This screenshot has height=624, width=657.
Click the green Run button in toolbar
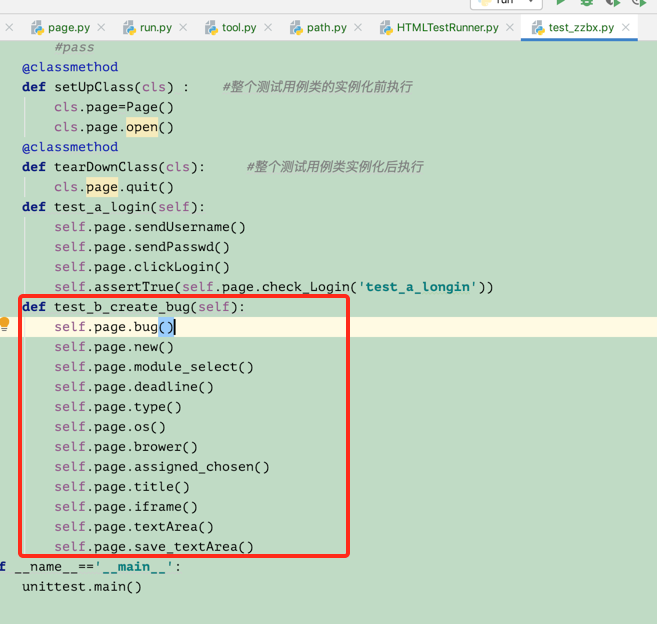click(561, 2)
